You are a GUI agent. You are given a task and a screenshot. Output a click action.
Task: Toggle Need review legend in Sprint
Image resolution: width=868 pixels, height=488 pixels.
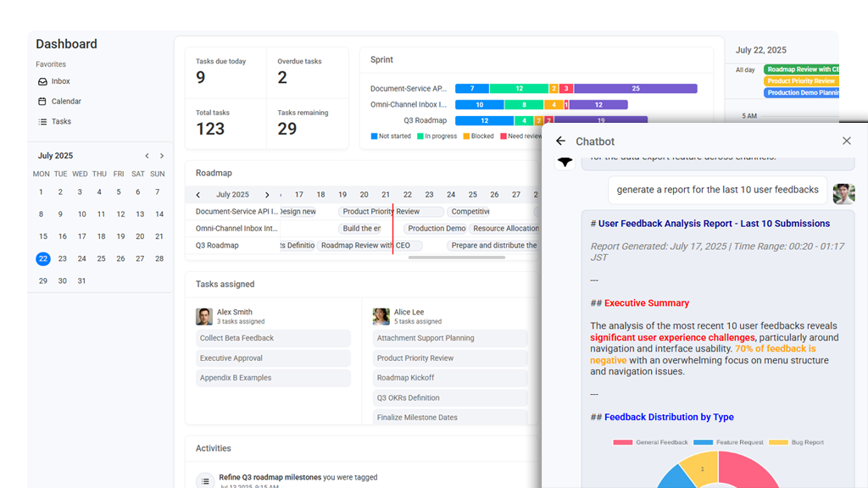[x=521, y=136]
